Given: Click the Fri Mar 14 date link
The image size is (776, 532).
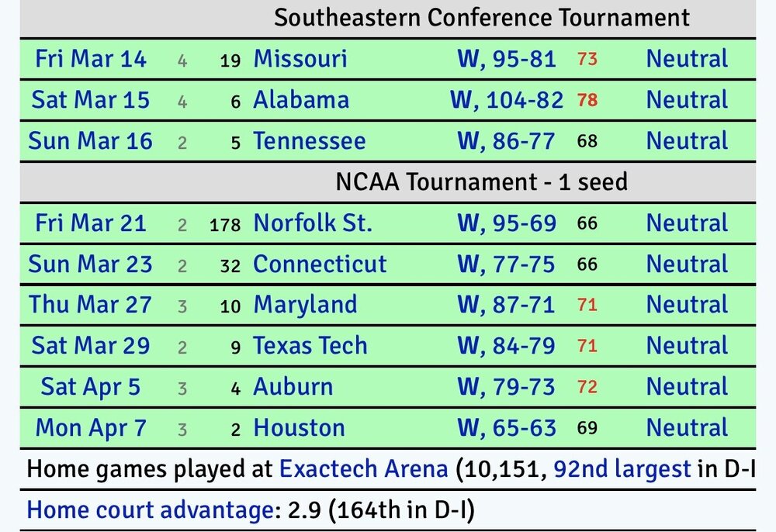Looking at the screenshot, I should tap(91, 59).
